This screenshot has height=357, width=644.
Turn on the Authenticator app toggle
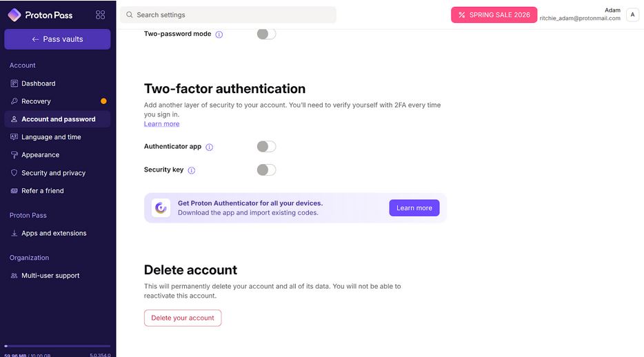tap(266, 147)
